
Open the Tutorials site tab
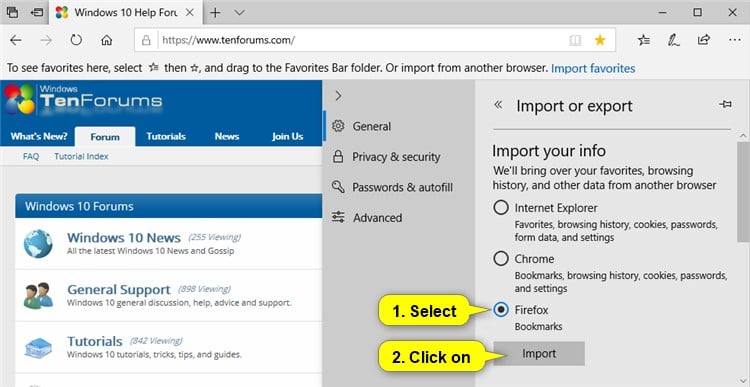pos(165,136)
